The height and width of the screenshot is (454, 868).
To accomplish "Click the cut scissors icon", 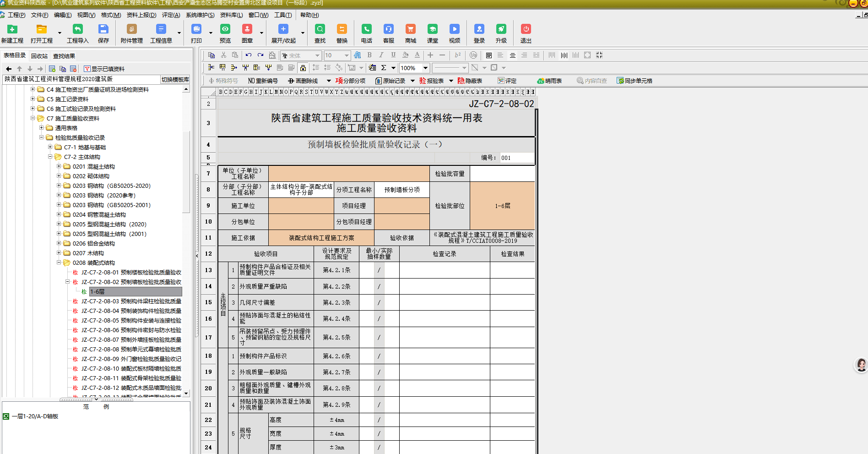I will point(223,55).
